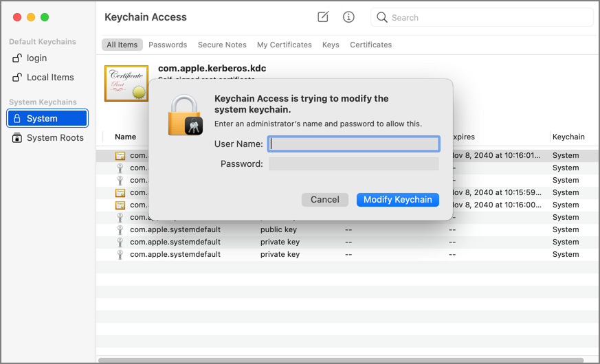Click the unlocked padlock icon next to login
This screenshot has height=364, width=600.
point(16,58)
